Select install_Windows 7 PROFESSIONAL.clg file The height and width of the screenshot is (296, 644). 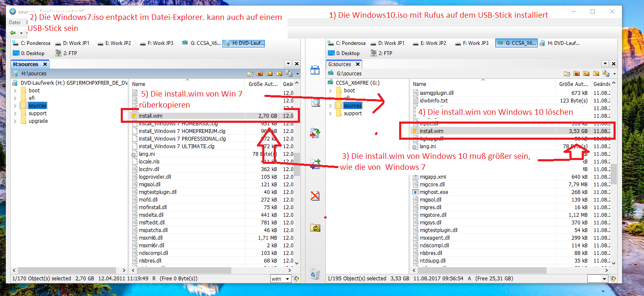click(182, 138)
